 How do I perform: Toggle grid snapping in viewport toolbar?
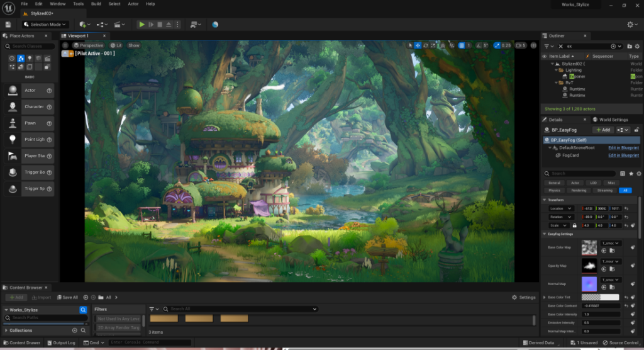tap(461, 45)
